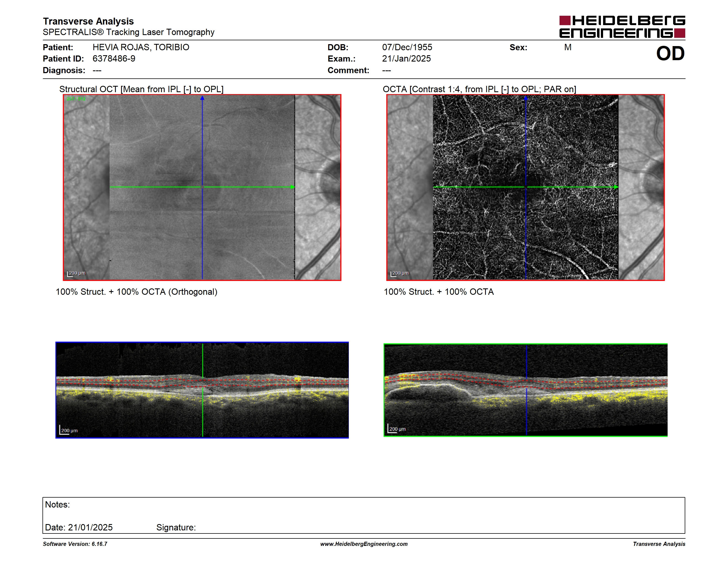Click right-side 100% Struct. + 100% OCTA label
The width and height of the screenshot is (728, 563).
[x=439, y=292]
